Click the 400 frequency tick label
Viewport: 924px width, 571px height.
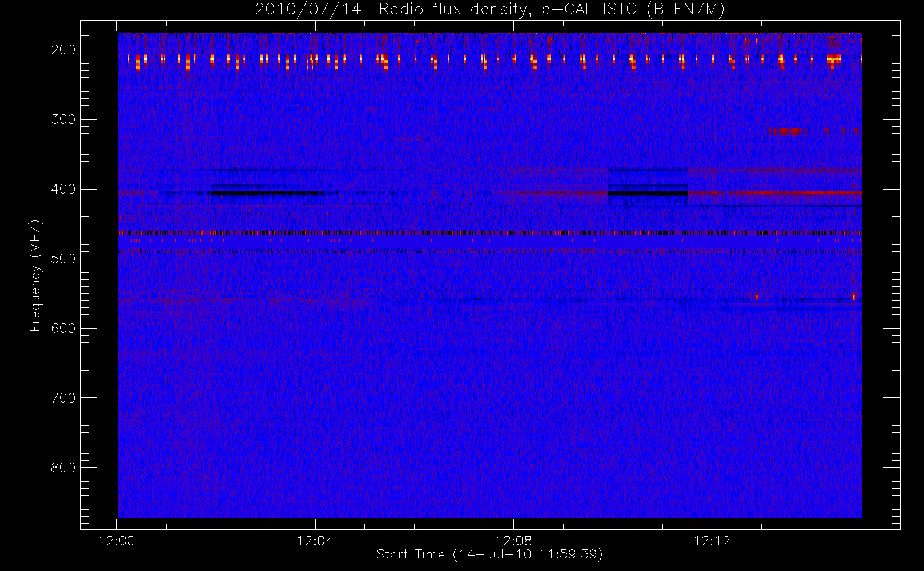pyautogui.click(x=63, y=189)
